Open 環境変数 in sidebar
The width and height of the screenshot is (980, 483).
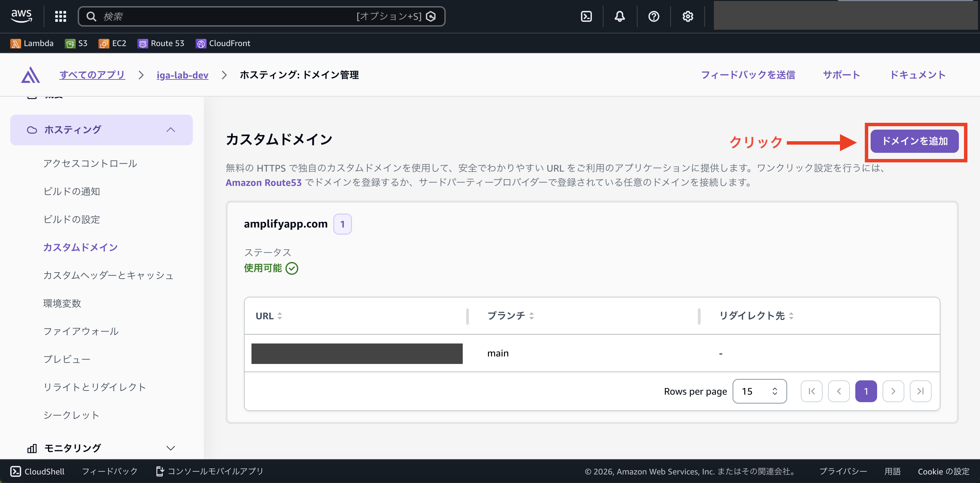click(62, 303)
